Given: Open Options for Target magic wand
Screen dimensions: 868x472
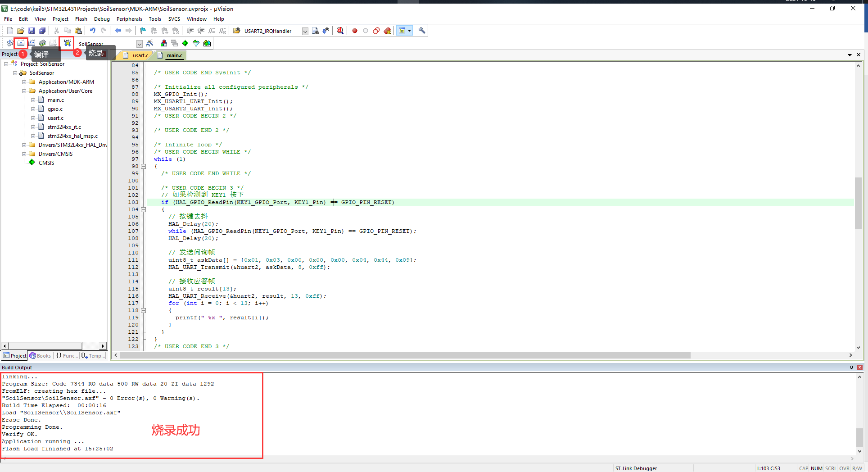Looking at the screenshot, I should [x=150, y=43].
